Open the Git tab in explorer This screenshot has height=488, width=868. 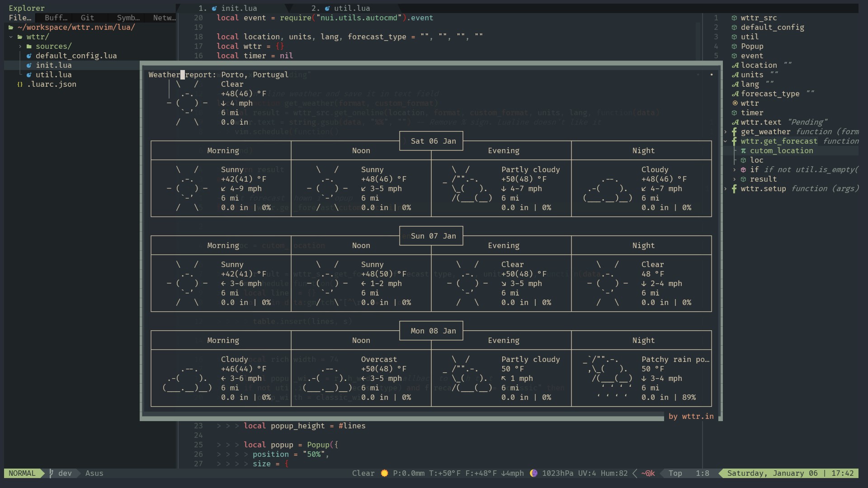pos(87,18)
